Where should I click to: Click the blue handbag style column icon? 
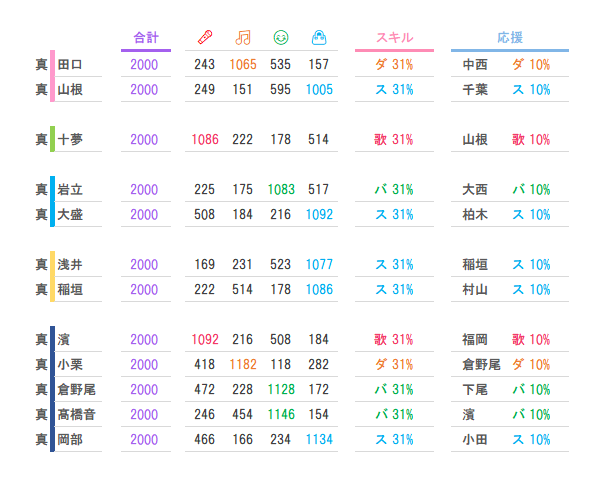pyautogui.click(x=319, y=38)
